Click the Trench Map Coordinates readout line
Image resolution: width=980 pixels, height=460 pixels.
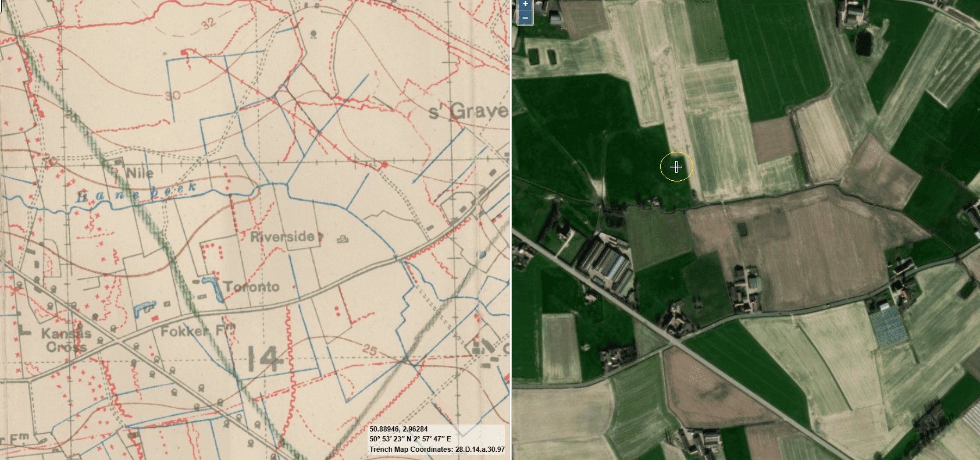pyautogui.click(x=437, y=450)
